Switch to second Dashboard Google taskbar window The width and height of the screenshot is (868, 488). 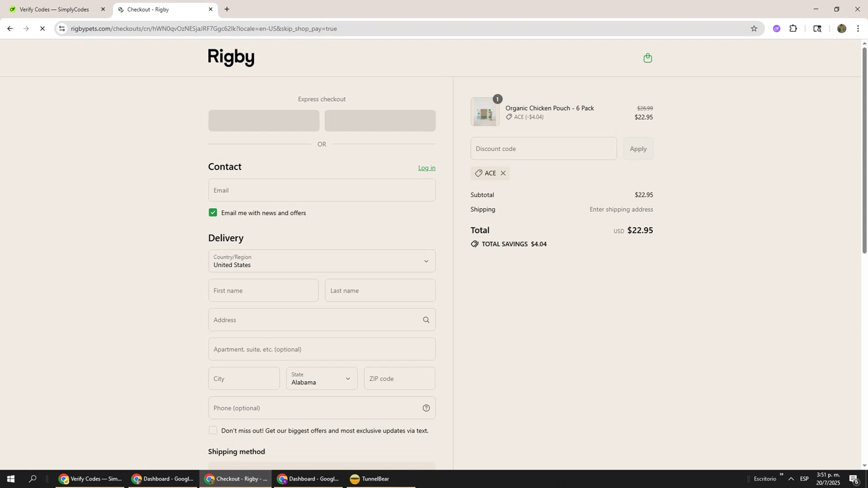pyautogui.click(x=309, y=479)
